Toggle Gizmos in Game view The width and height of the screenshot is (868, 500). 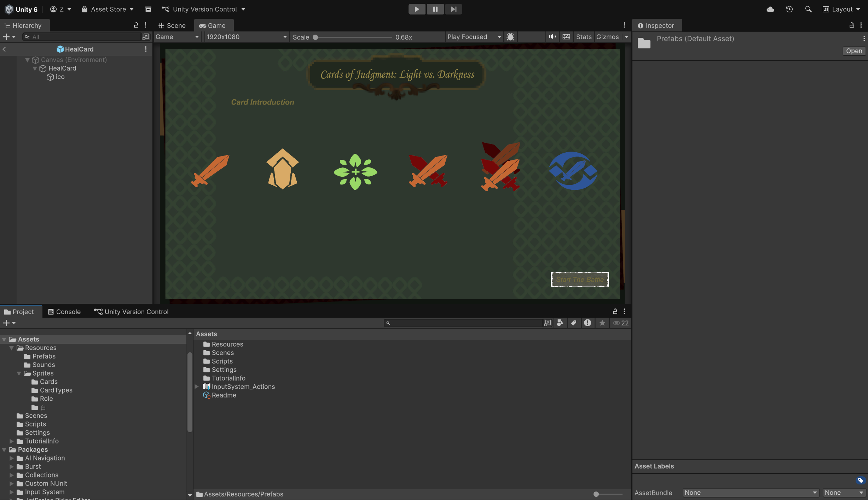(607, 37)
